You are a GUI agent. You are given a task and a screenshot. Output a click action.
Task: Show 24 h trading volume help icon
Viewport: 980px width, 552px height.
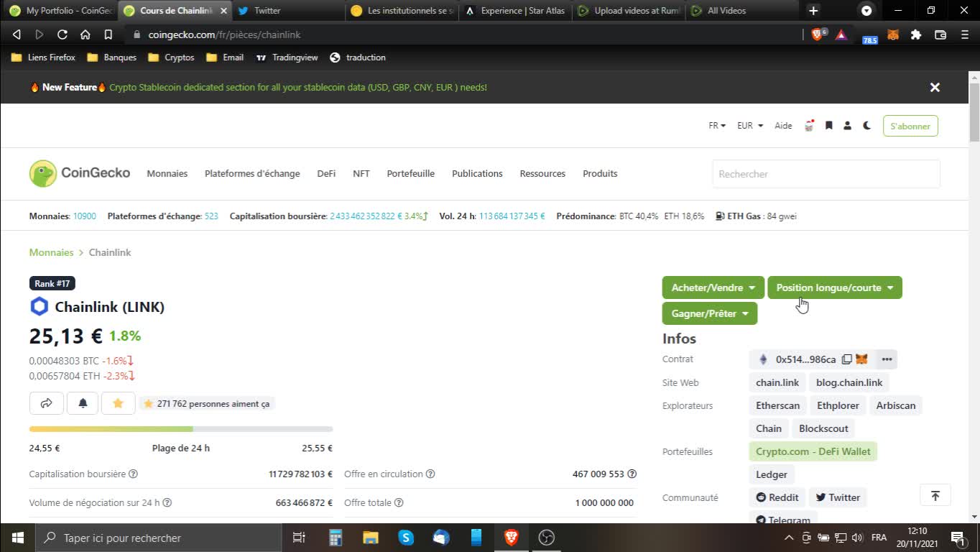pos(167,503)
